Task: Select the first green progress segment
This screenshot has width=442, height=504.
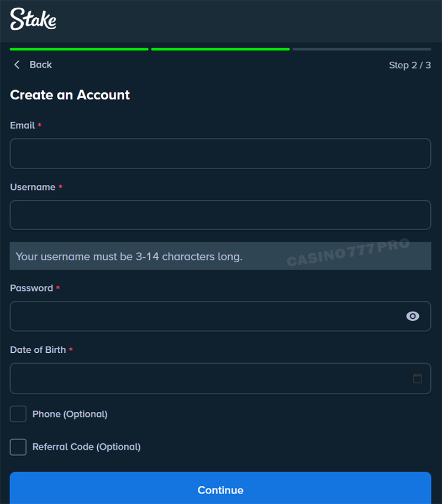Action: click(x=78, y=49)
